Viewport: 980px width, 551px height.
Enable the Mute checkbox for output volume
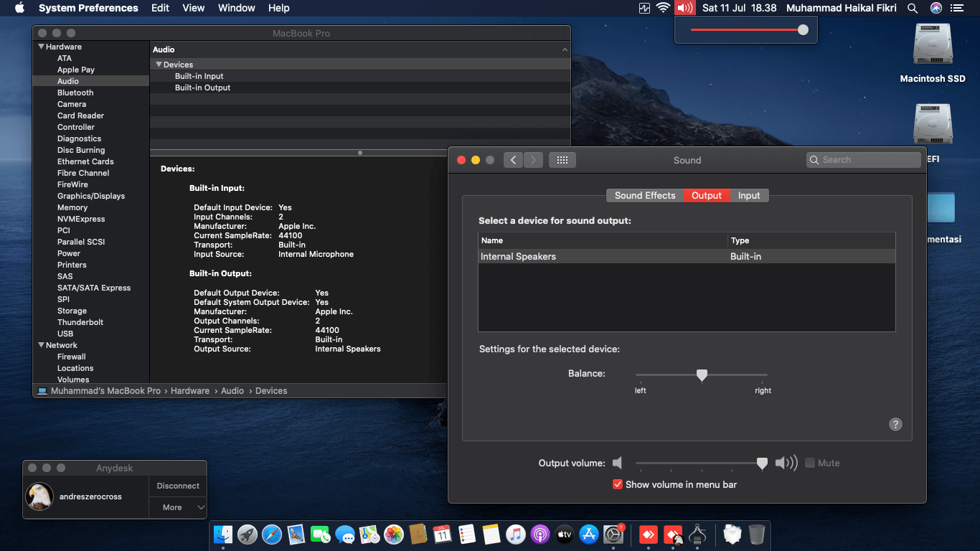tap(810, 463)
